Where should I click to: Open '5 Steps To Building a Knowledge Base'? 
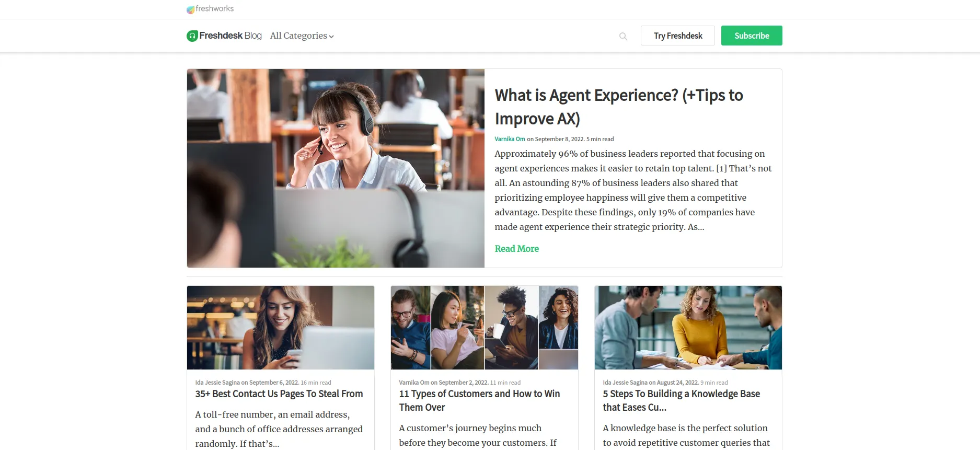tap(682, 401)
